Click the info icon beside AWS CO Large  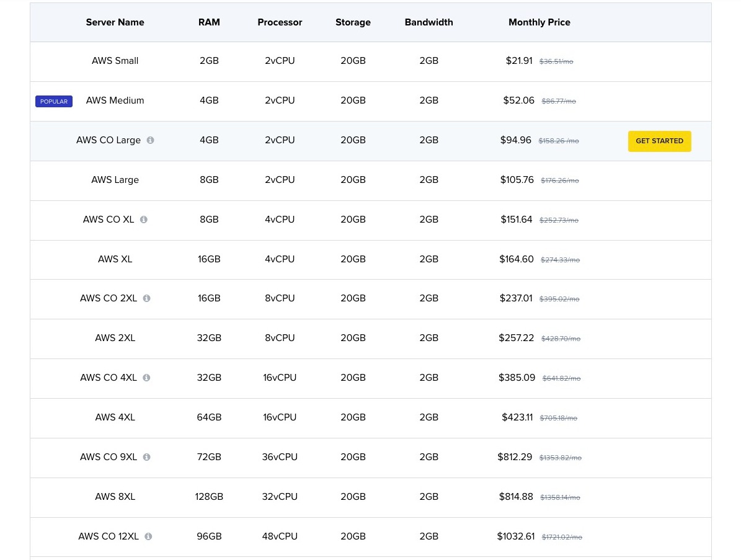pyautogui.click(x=150, y=140)
